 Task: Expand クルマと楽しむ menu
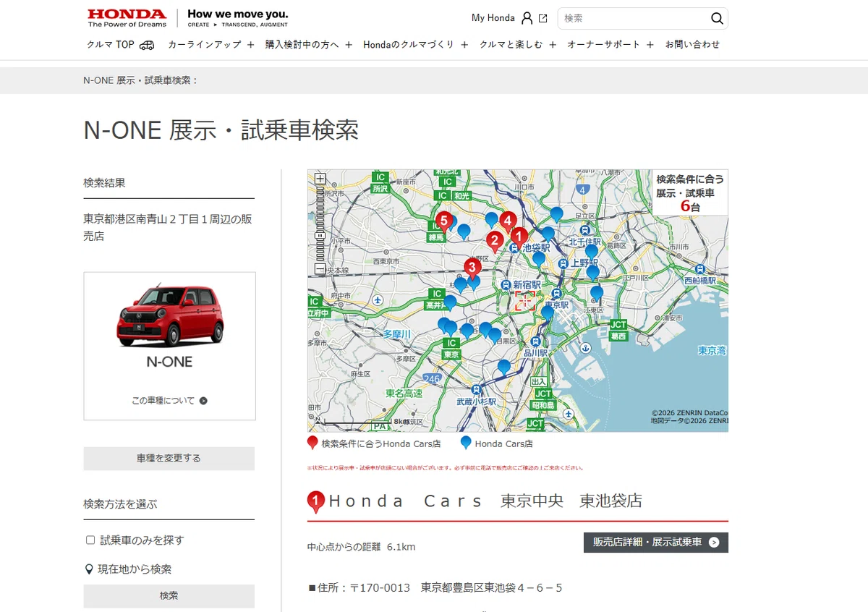pyautogui.click(x=518, y=45)
